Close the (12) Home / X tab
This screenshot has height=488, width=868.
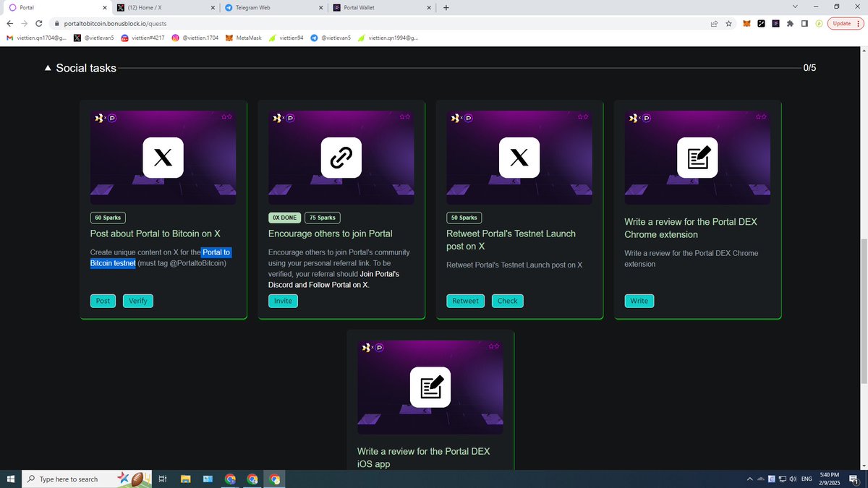tap(212, 8)
